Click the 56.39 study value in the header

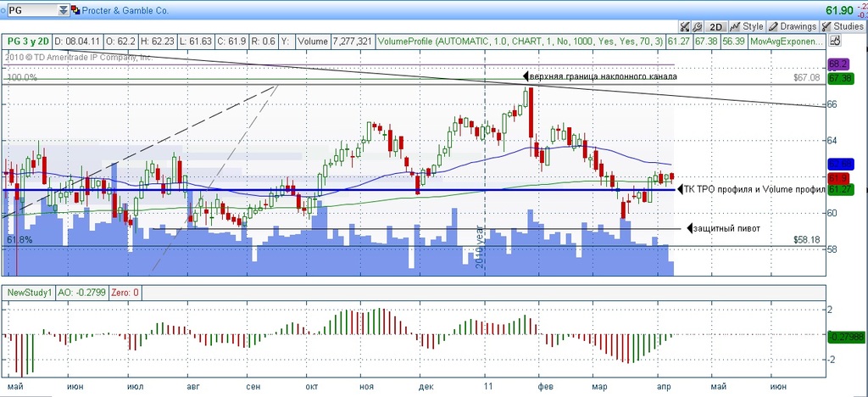point(733,41)
